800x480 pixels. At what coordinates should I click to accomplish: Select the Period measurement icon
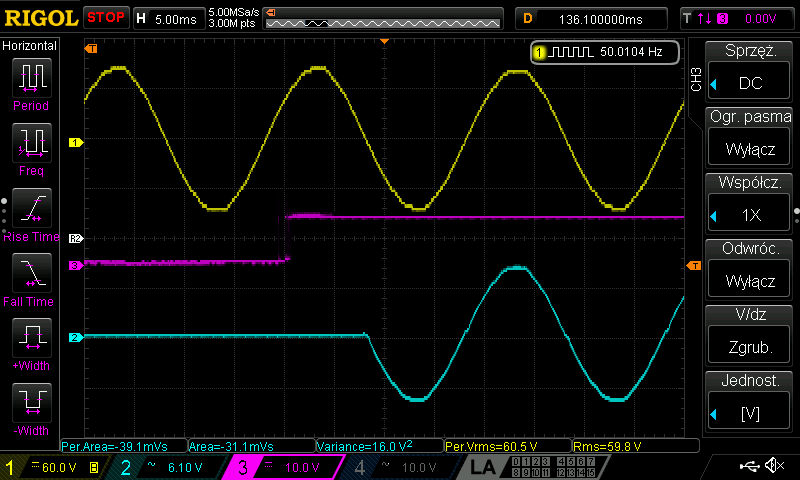[x=30, y=78]
